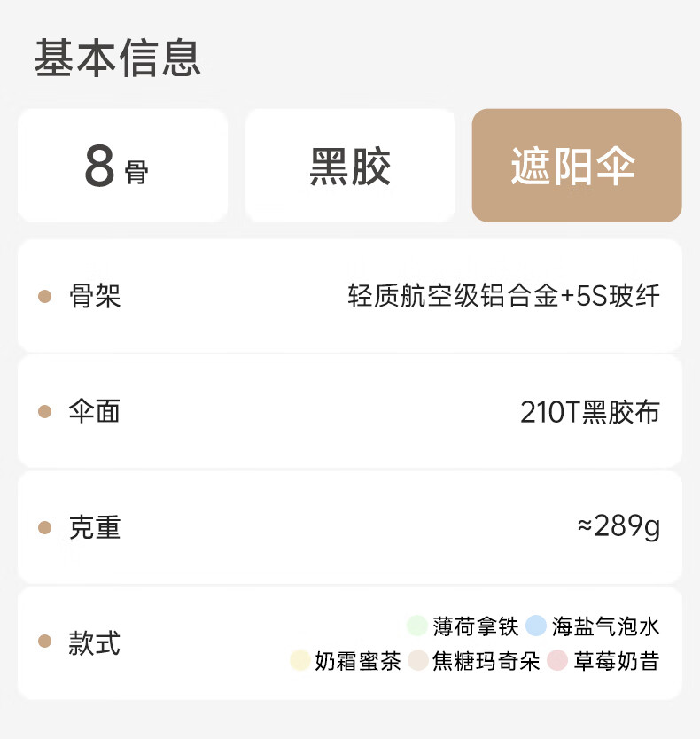Select the 黑胶 tab
Screen dimensions: 700x739
click(x=350, y=166)
